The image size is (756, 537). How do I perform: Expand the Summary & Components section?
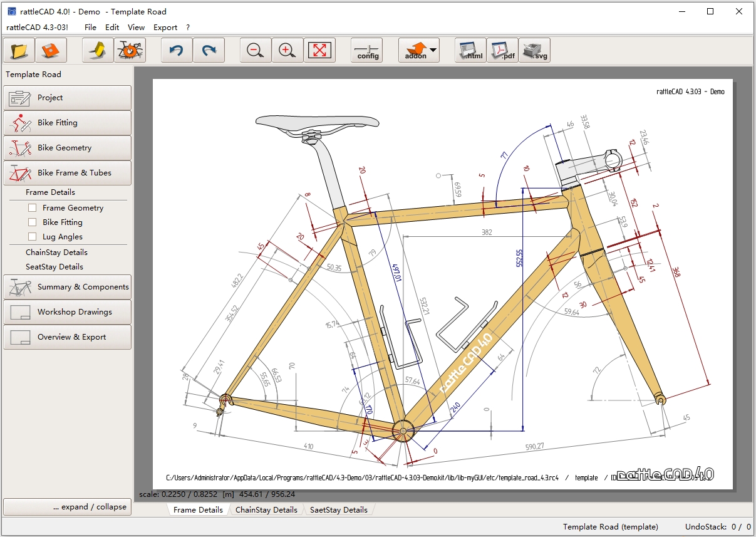pyautogui.click(x=68, y=287)
